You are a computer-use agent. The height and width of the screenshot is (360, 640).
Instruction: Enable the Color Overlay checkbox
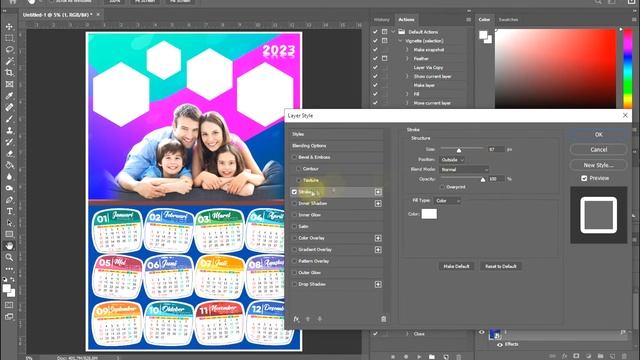tap(294, 238)
